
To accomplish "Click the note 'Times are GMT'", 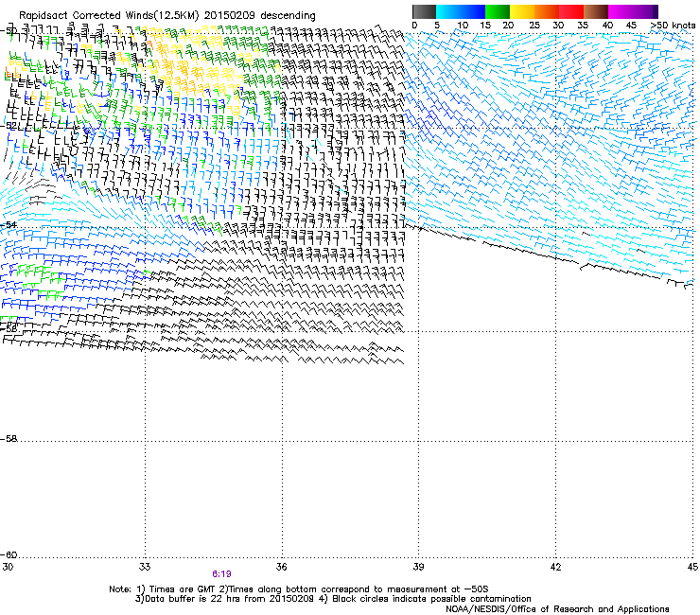I will click(181, 589).
